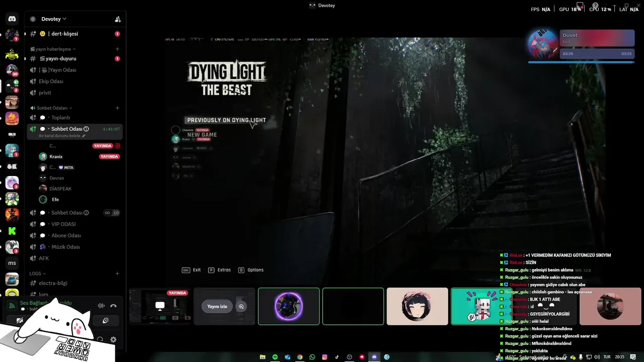
Task: Open Extras in the game menu
Action: pos(219,270)
